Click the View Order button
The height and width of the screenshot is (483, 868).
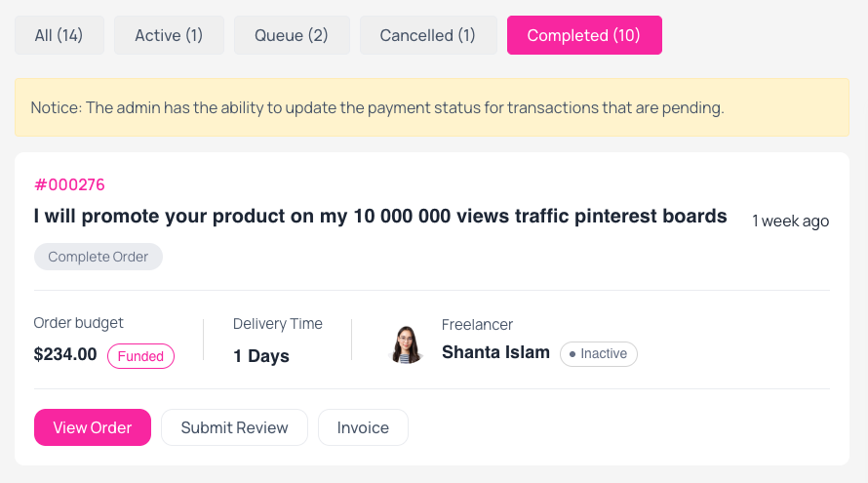coord(93,427)
